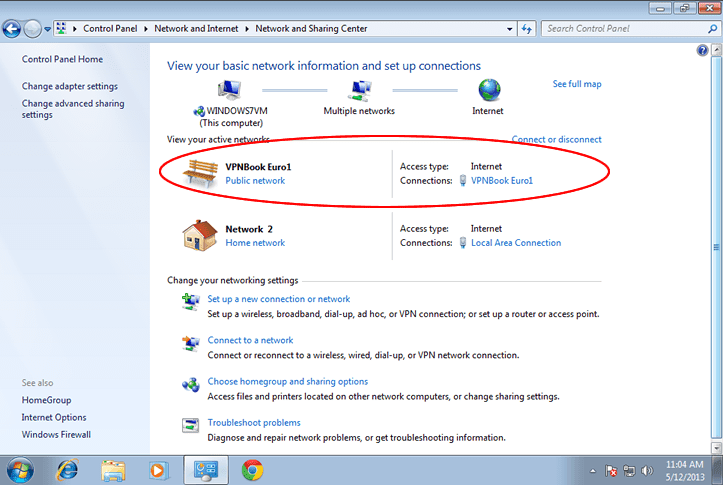Click the network tray icon

tap(629, 471)
